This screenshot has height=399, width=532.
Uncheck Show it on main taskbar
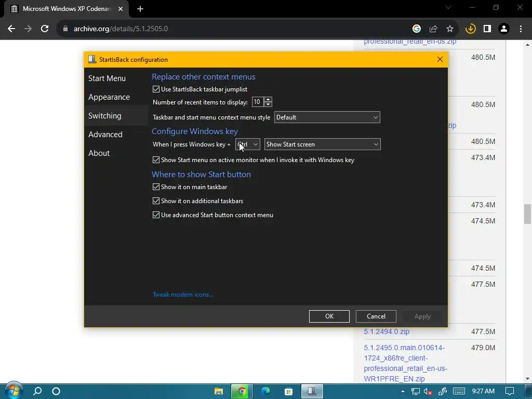click(x=156, y=187)
